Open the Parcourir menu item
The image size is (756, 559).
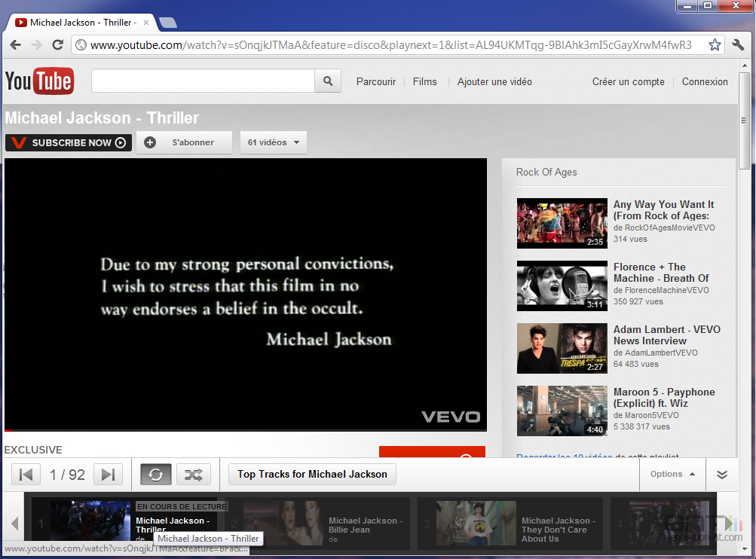pos(376,82)
